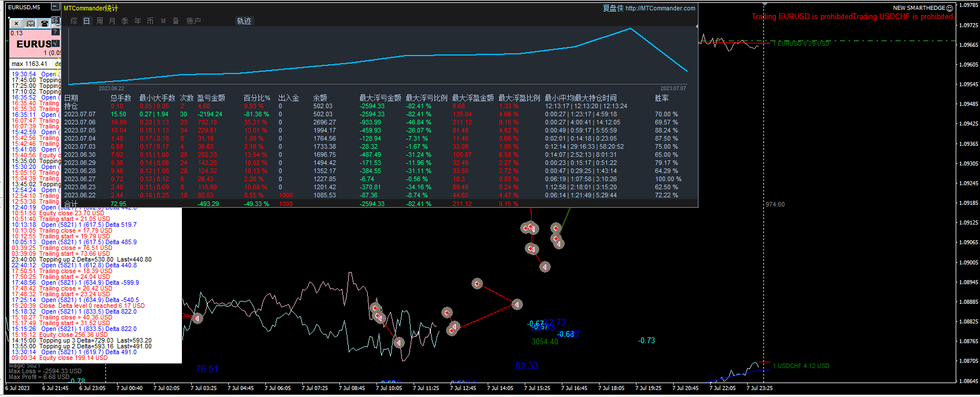This screenshot has width=980, height=397.
Task: Click the 3054.40 green chart label
Action: coord(545,341)
